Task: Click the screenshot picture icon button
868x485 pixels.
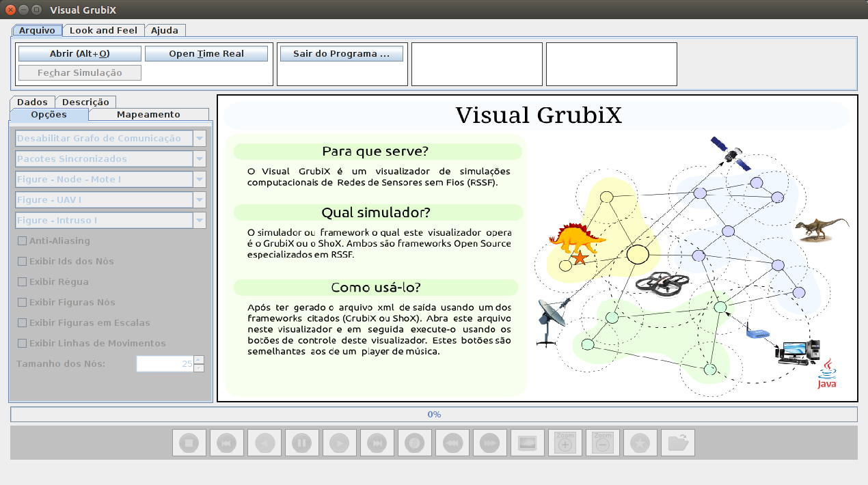Action: click(x=528, y=443)
